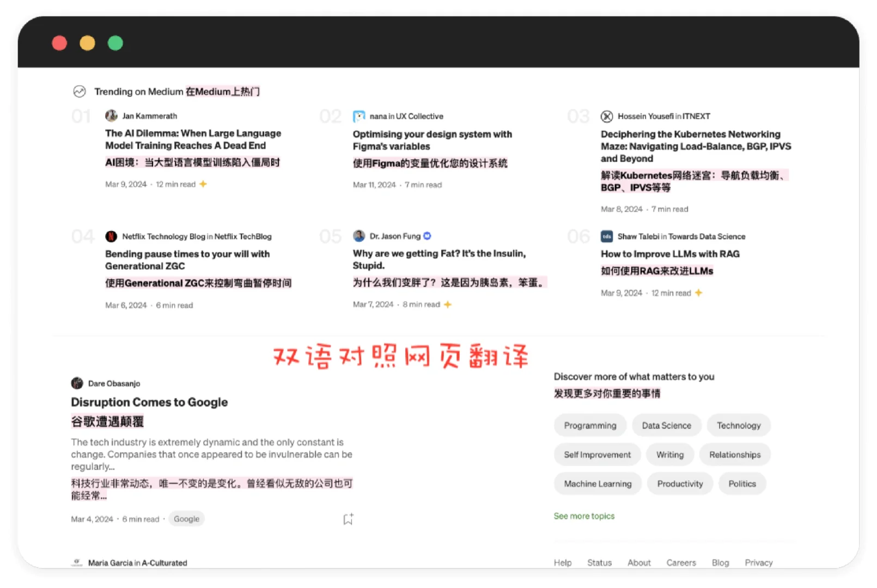This screenshot has width=877, height=588.
Task: Click author name Hossein Yousefi
Action: click(645, 117)
